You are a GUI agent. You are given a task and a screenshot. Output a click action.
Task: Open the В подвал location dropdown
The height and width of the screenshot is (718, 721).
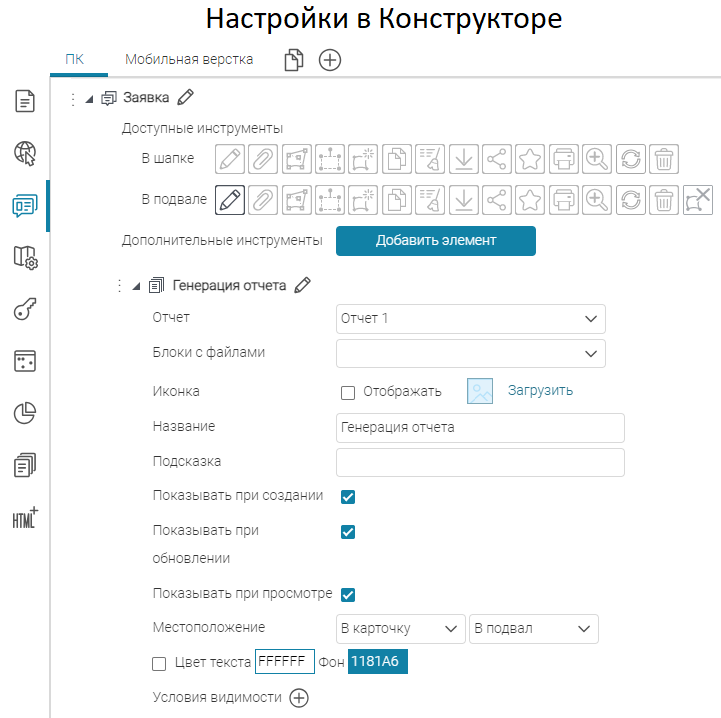[533, 628]
